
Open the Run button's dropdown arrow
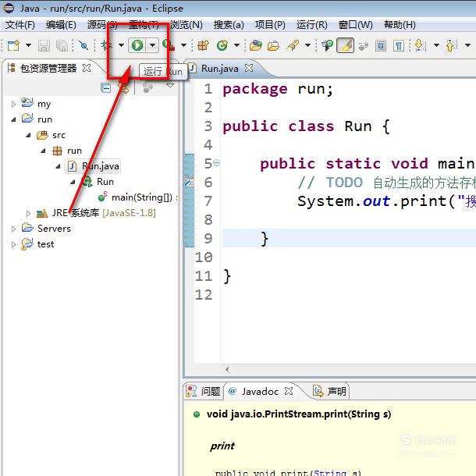point(152,45)
